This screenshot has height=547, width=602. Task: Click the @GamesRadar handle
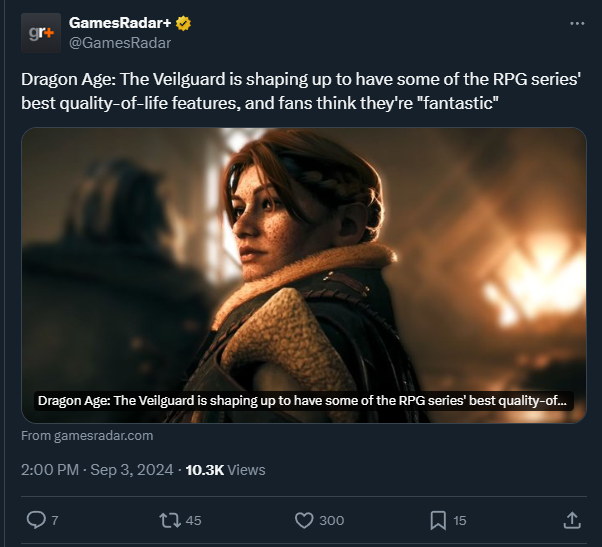pyautogui.click(x=119, y=42)
